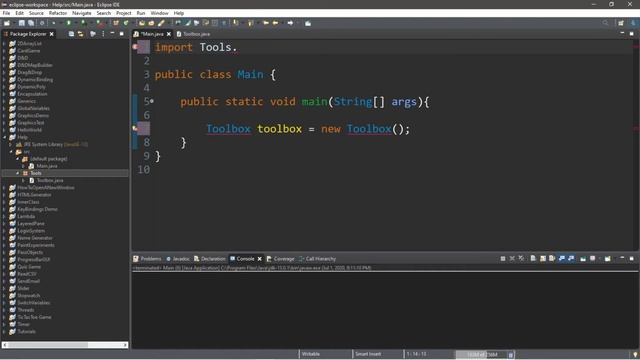Close the Main.java editor tab
The height and width of the screenshot is (360, 640).
tap(169, 34)
